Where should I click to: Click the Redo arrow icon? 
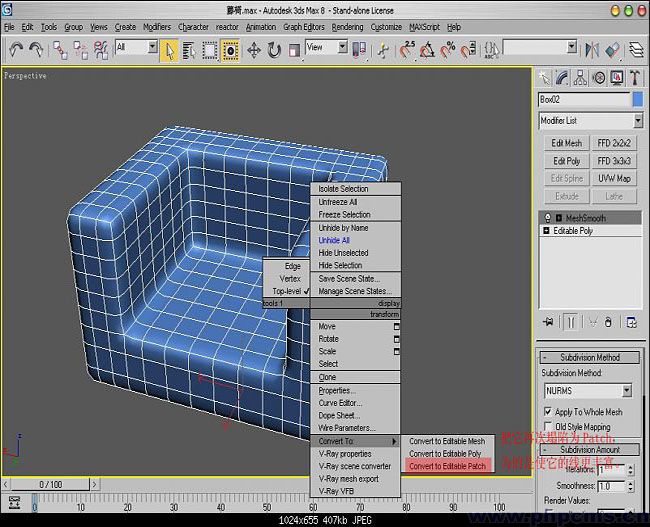(x=36, y=50)
